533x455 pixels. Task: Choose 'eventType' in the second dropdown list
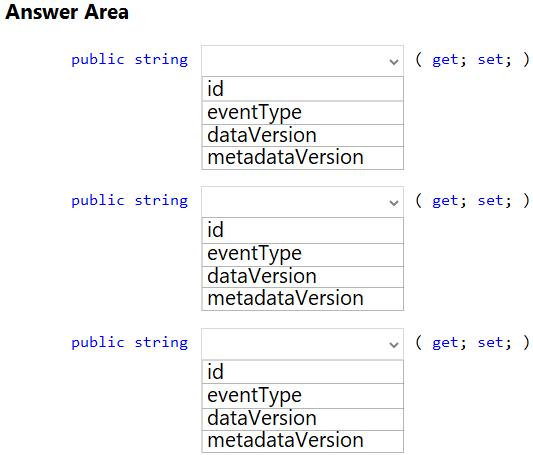(x=303, y=255)
